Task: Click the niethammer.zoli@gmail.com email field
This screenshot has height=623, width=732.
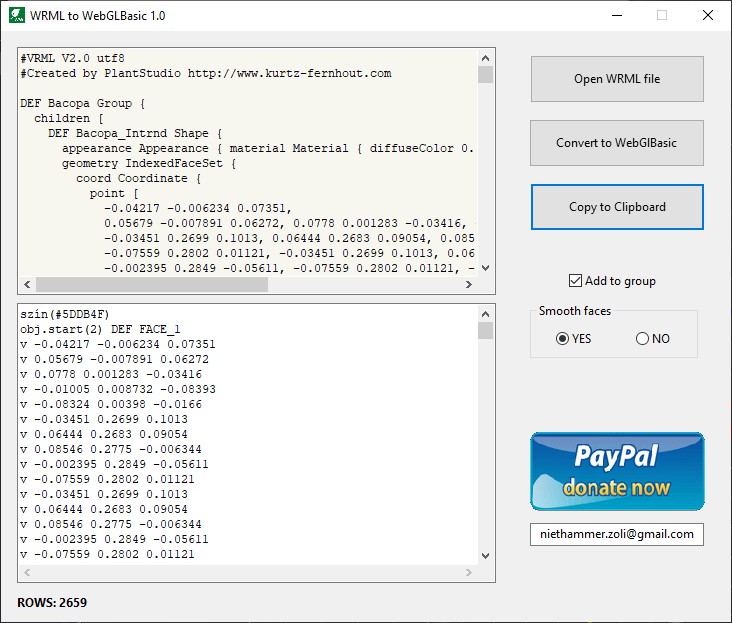Action: (617, 534)
